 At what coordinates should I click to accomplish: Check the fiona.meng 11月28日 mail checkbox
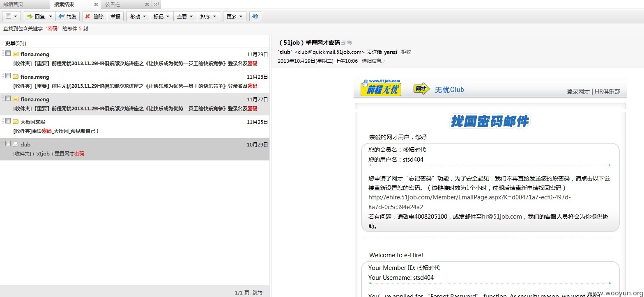[x=8, y=76]
